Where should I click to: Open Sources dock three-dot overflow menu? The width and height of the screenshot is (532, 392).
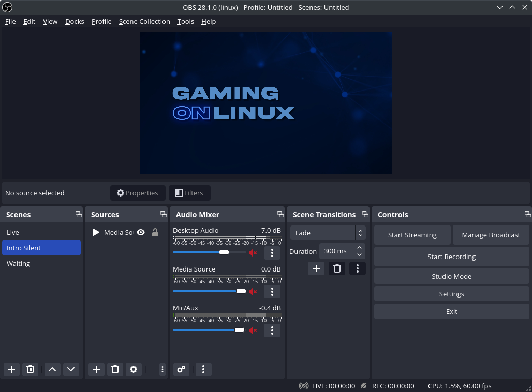(162, 369)
